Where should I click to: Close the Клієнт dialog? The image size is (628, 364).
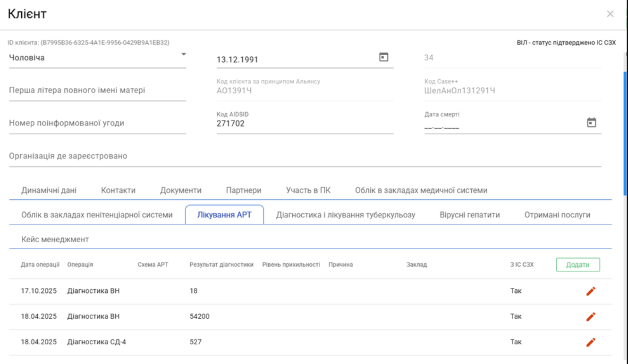[610, 14]
